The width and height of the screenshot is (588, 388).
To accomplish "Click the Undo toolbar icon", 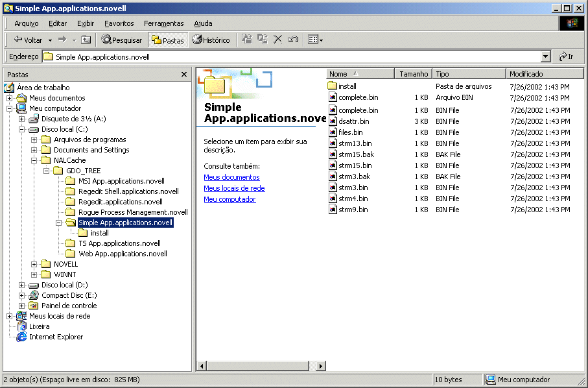I will pos(293,40).
